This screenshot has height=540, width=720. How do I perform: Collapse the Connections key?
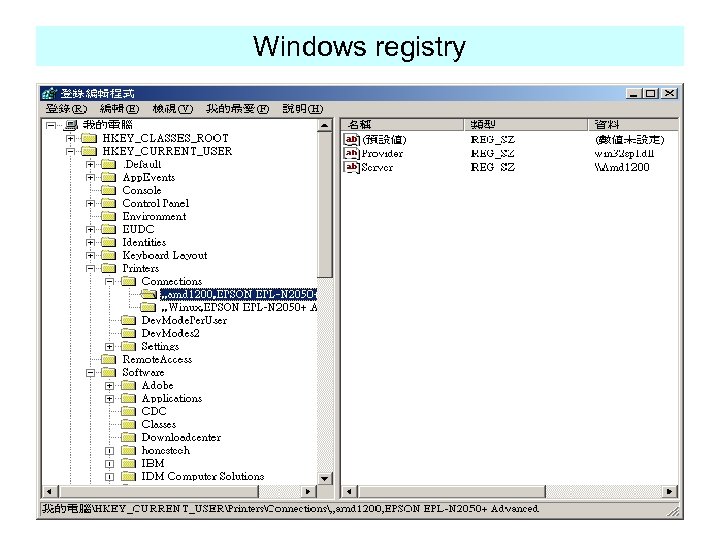[x=109, y=281]
